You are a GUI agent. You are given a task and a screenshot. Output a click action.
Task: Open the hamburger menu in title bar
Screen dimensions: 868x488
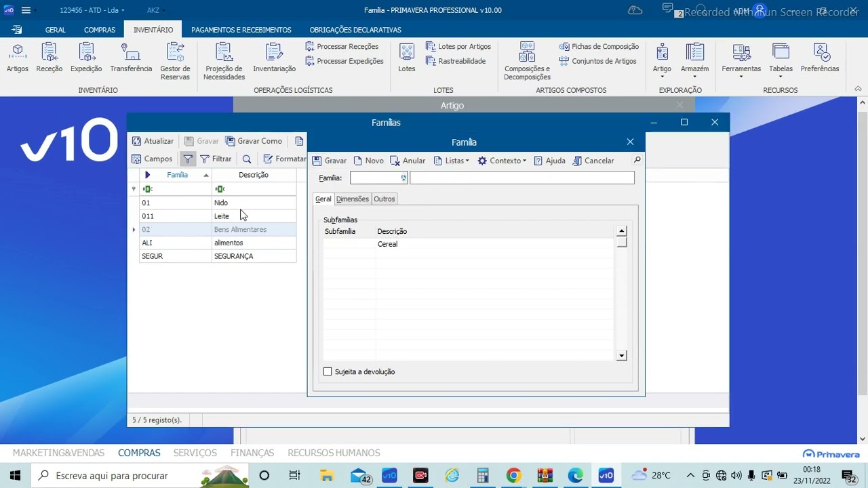26,10
